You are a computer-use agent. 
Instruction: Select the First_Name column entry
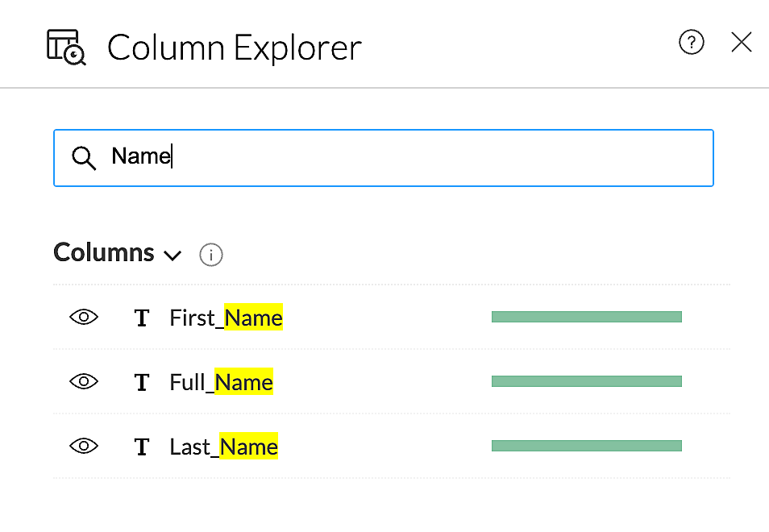[227, 318]
